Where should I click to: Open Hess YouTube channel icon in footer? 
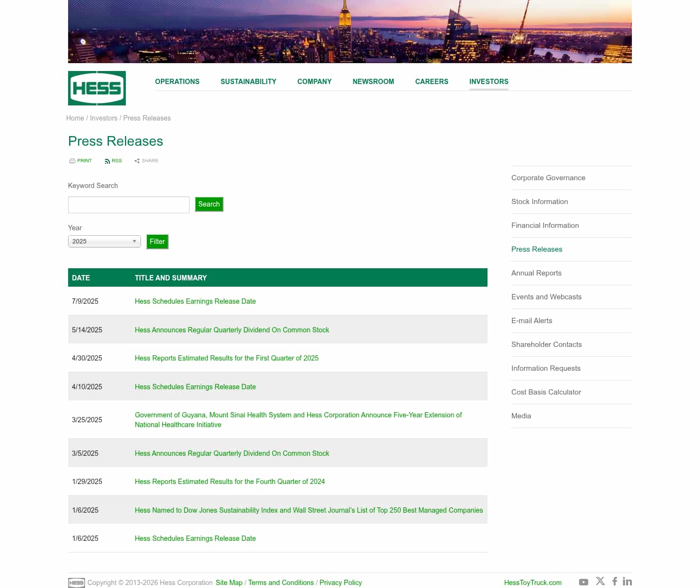tap(583, 582)
